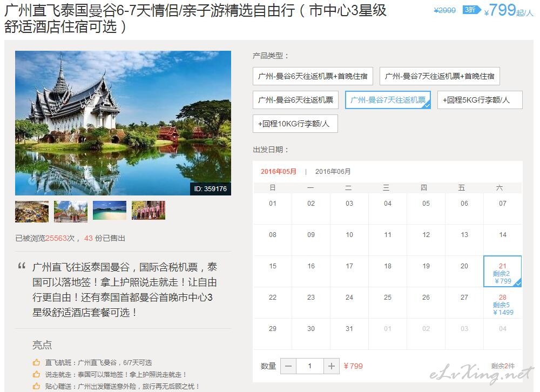Click calendar date 01 in first row
This screenshot has width=540, height=392.
(x=272, y=203)
